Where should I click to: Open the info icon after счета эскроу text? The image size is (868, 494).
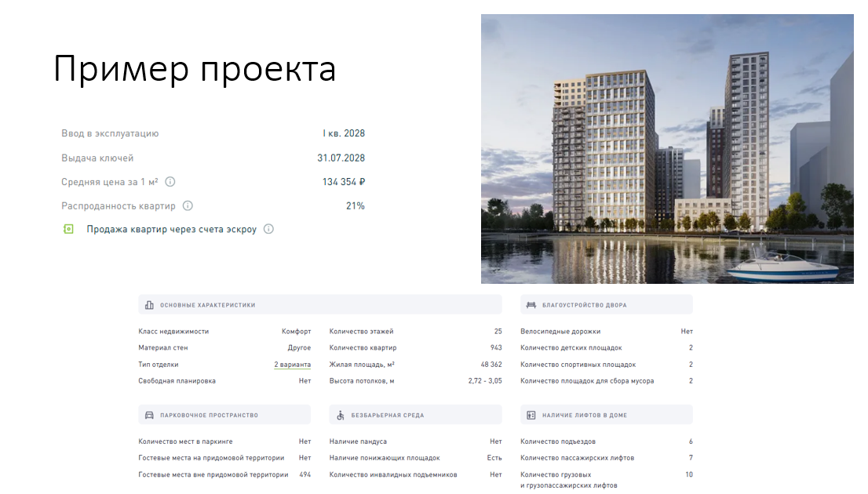pos(268,229)
